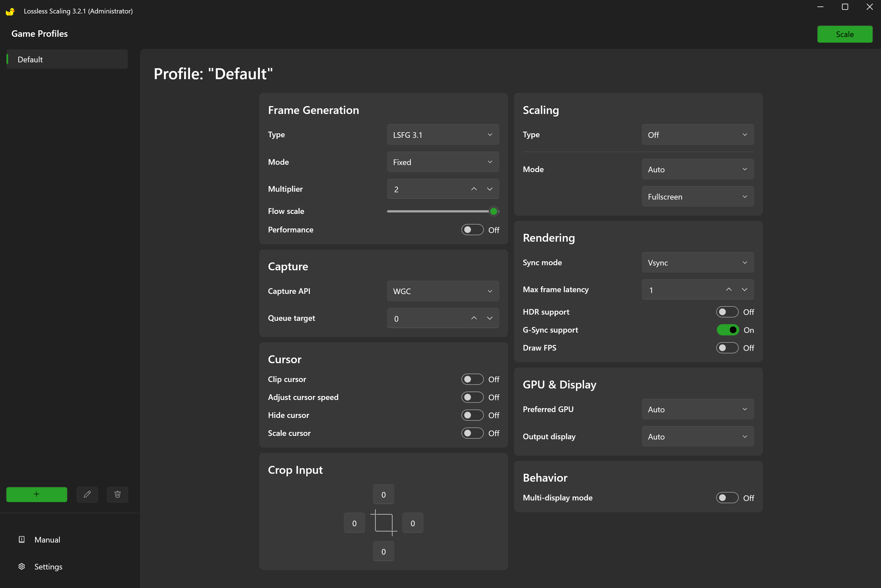Click the GPU & Display section heading
This screenshot has width=881, height=588.
[x=560, y=384]
